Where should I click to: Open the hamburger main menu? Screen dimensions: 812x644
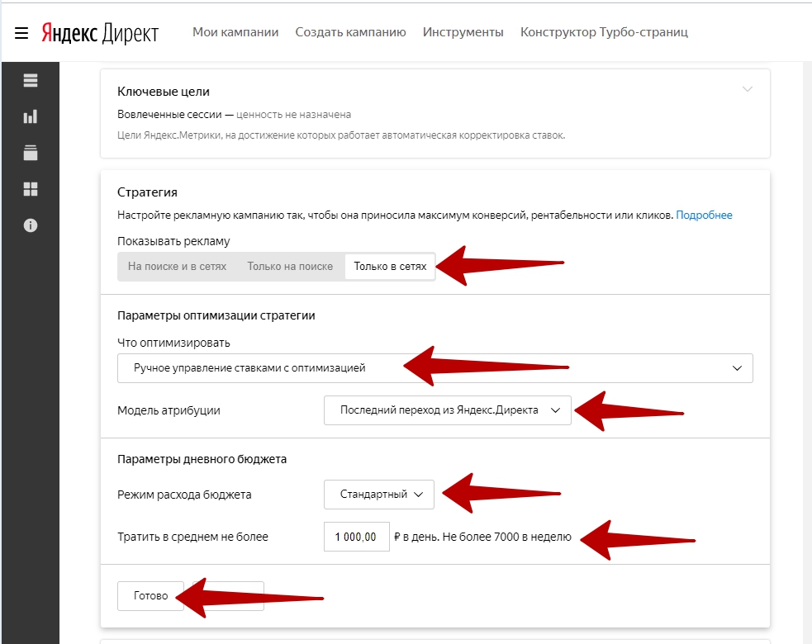pos(21,34)
